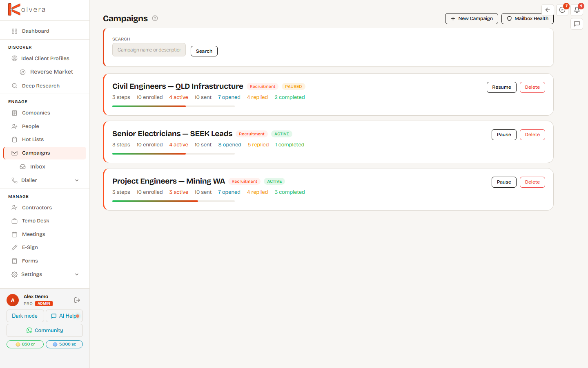The width and height of the screenshot is (588, 368).
Task: Click the Deep Research magnifier icon
Action: pyautogui.click(x=15, y=86)
